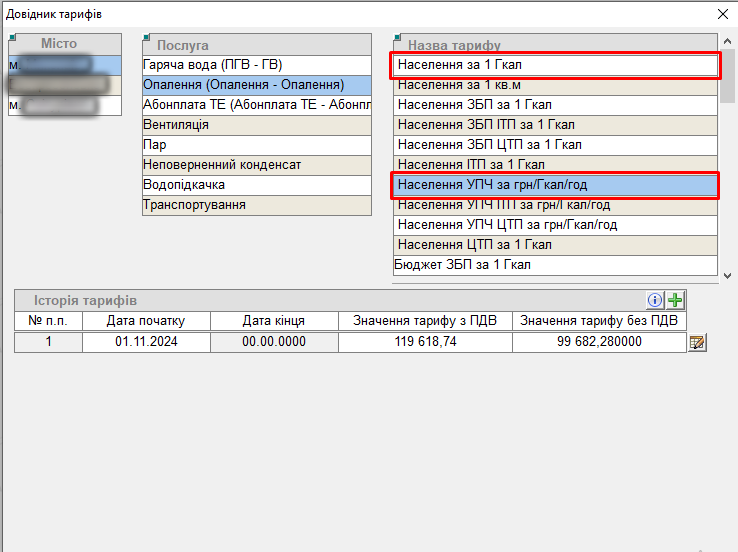Select the Вентиляція service row
738x552 pixels.
coord(255,125)
